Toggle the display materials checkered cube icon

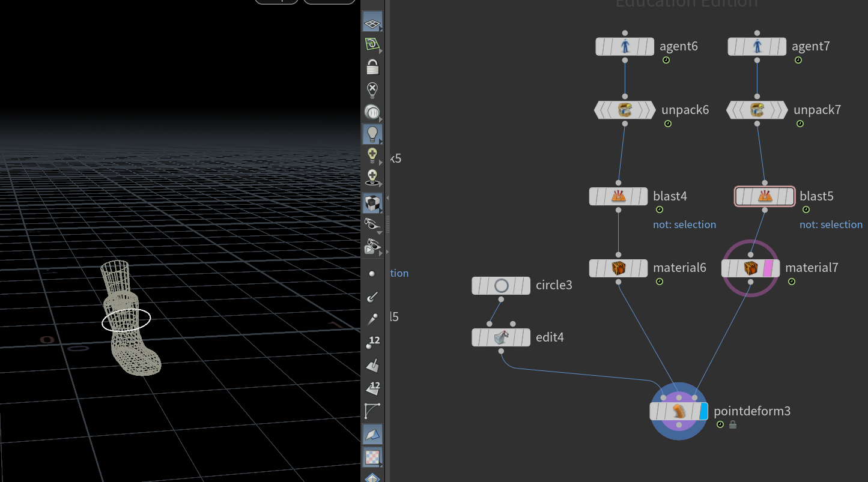click(x=372, y=203)
